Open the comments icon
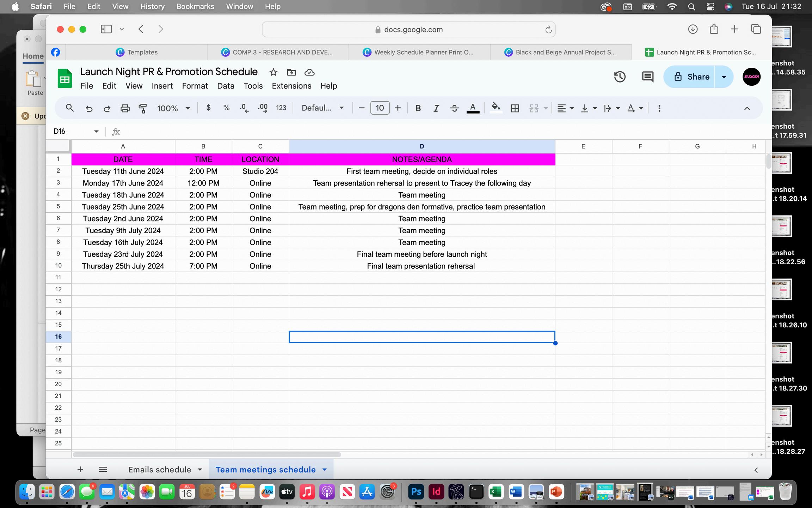This screenshot has width=812, height=508. (647, 77)
